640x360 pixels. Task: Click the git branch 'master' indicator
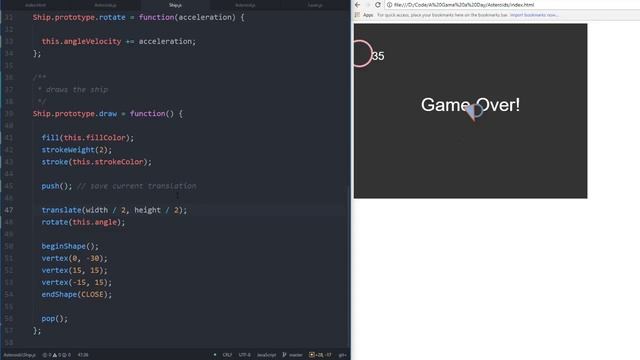[293, 355]
